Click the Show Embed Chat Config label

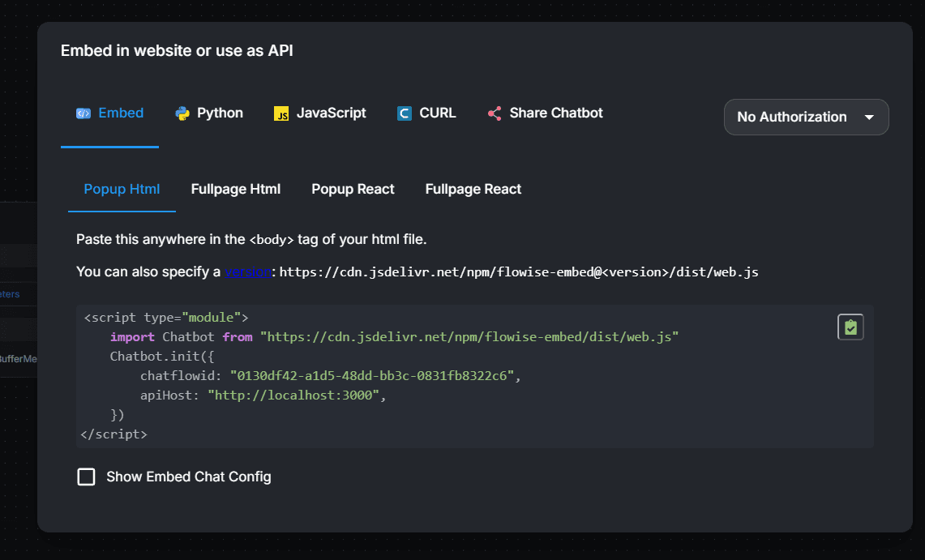click(189, 477)
